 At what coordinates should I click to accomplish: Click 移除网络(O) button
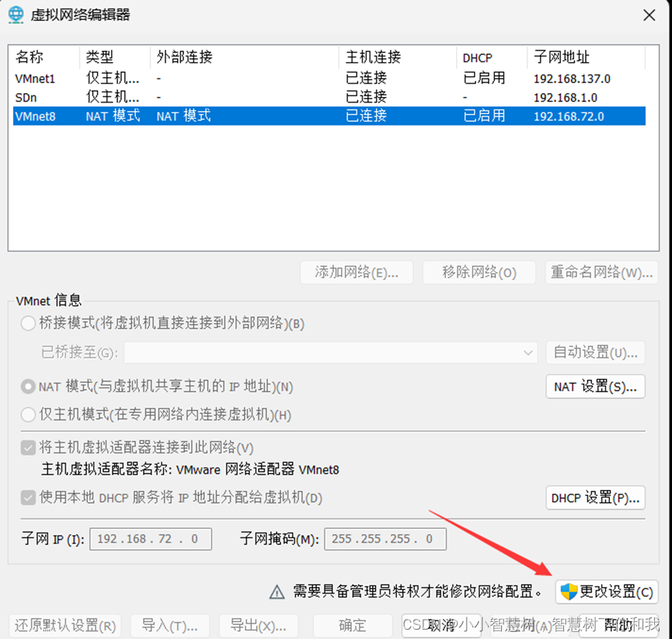(x=479, y=273)
